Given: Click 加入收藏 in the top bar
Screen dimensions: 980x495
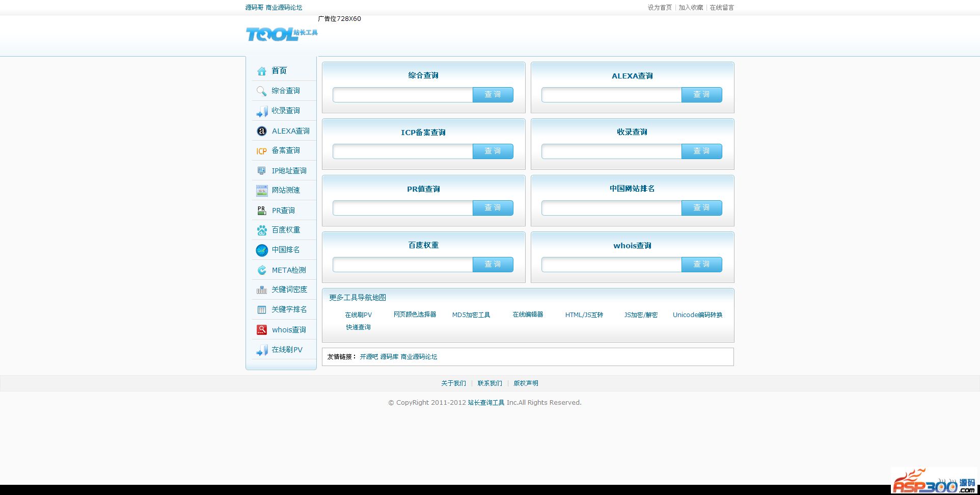Looking at the screenshot, I should point(691,8).
